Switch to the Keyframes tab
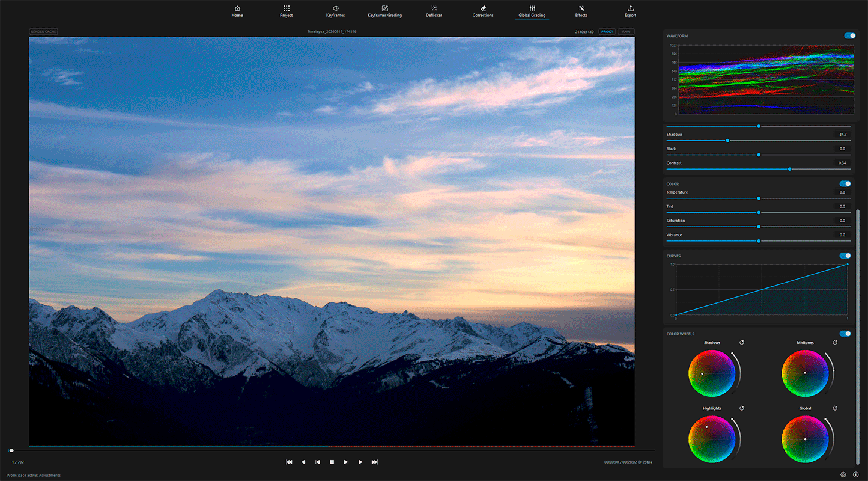 click(x=335, y=11)
